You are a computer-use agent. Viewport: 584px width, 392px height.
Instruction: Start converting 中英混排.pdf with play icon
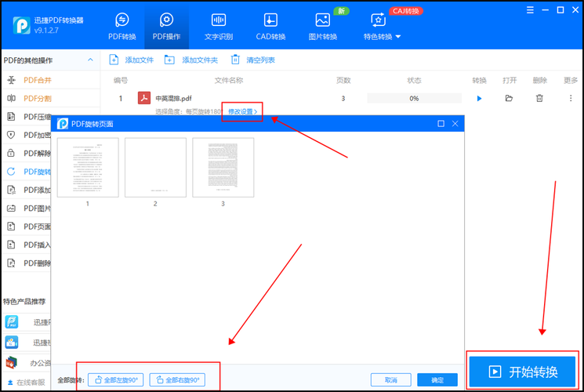[480, 99]
